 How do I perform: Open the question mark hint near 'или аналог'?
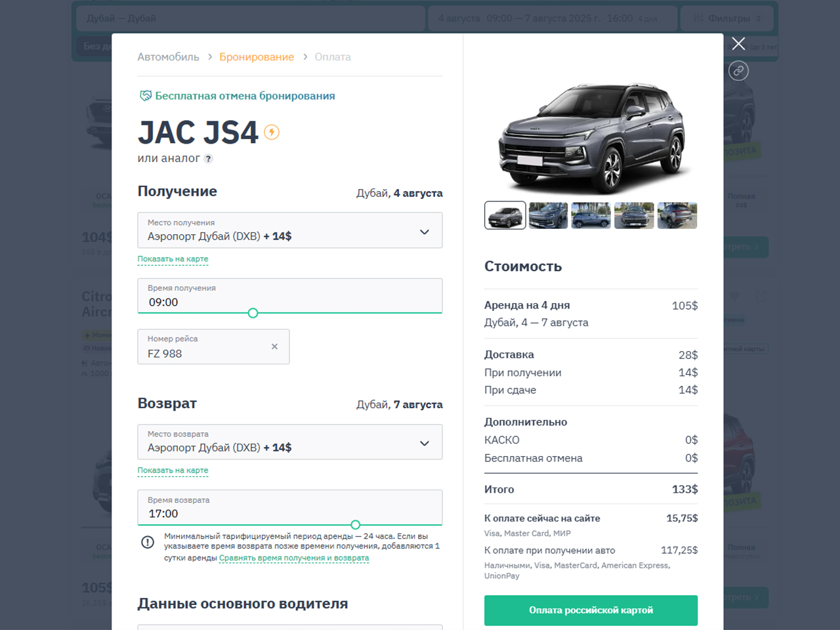pyautogui.click(x=208, y=158)
